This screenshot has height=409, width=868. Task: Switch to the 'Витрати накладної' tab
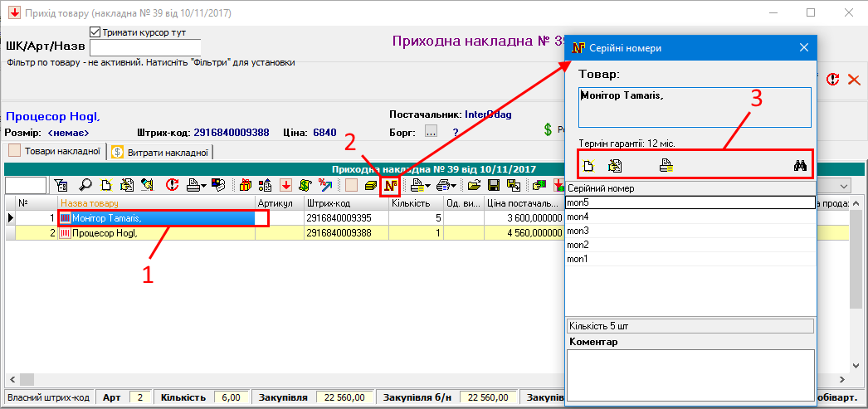[161, 152]
